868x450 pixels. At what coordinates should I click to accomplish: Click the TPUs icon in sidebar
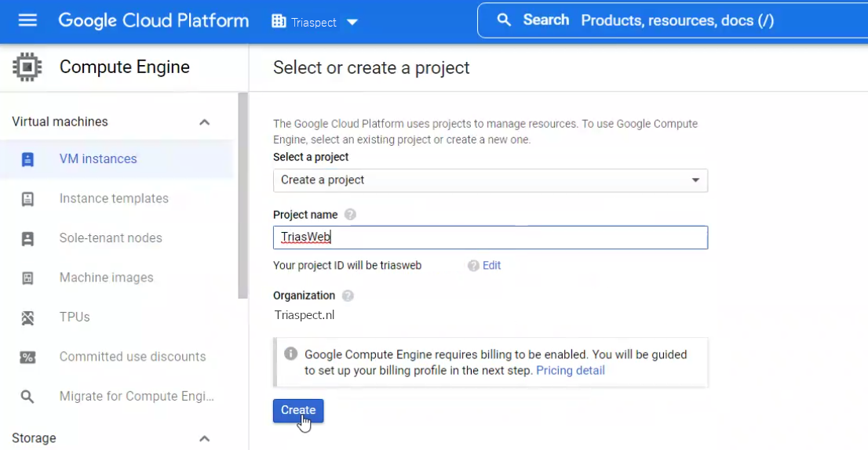point(27,318)
